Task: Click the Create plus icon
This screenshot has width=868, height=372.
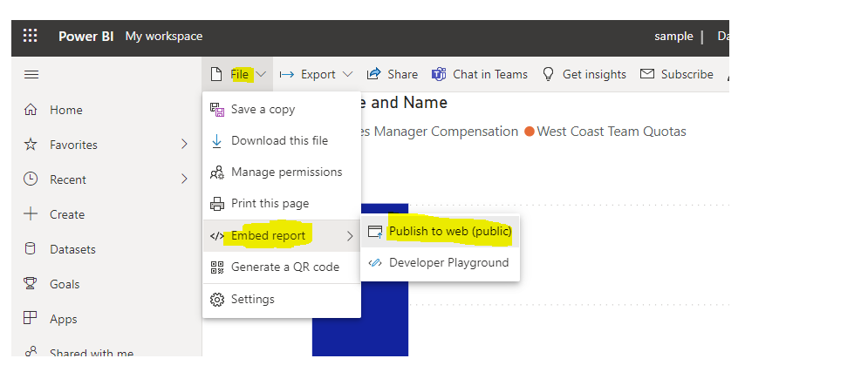Action: (x=31, y=214)
